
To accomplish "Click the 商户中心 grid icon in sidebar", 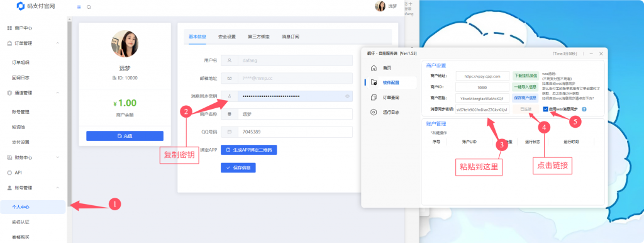I will tap(9, 28).
